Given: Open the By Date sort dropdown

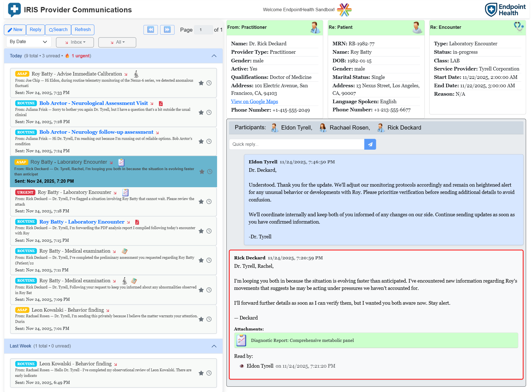Looking at the screenshot, I should pyautogui.click(x=29, y=42).
